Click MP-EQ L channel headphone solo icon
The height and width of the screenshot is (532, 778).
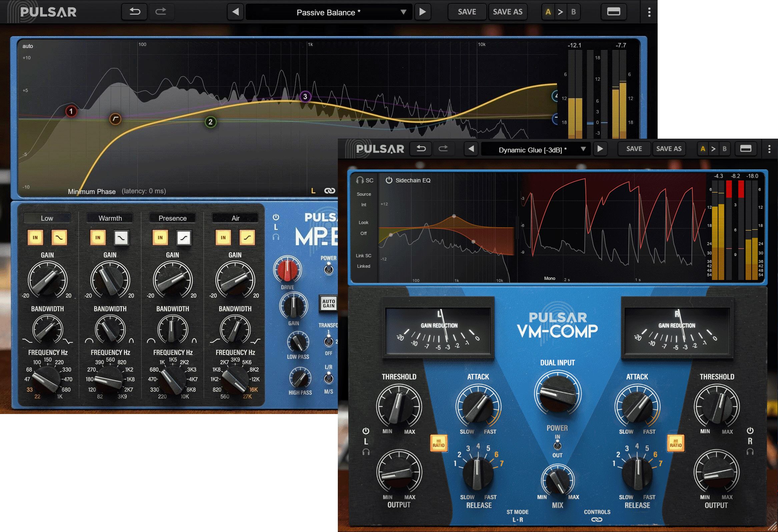pos(276,237)
